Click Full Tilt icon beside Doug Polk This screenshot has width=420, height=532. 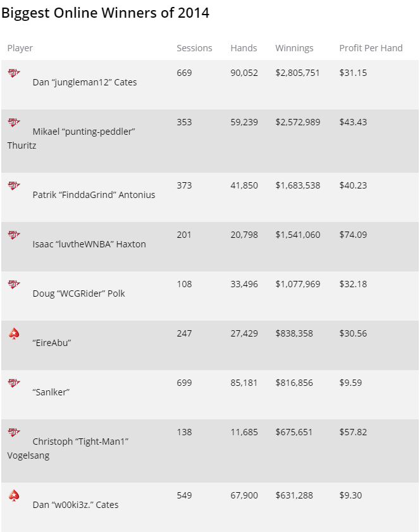click(14, 284)
